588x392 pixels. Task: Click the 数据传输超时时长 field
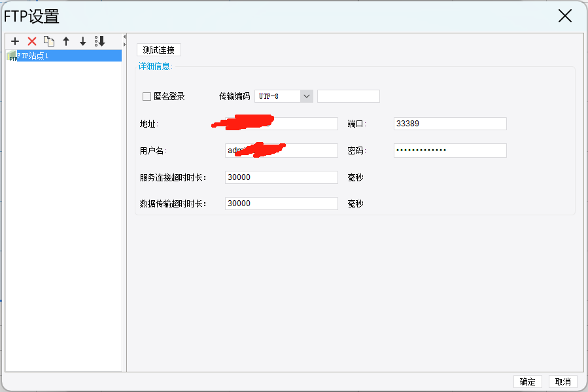(x=281, y=204)
